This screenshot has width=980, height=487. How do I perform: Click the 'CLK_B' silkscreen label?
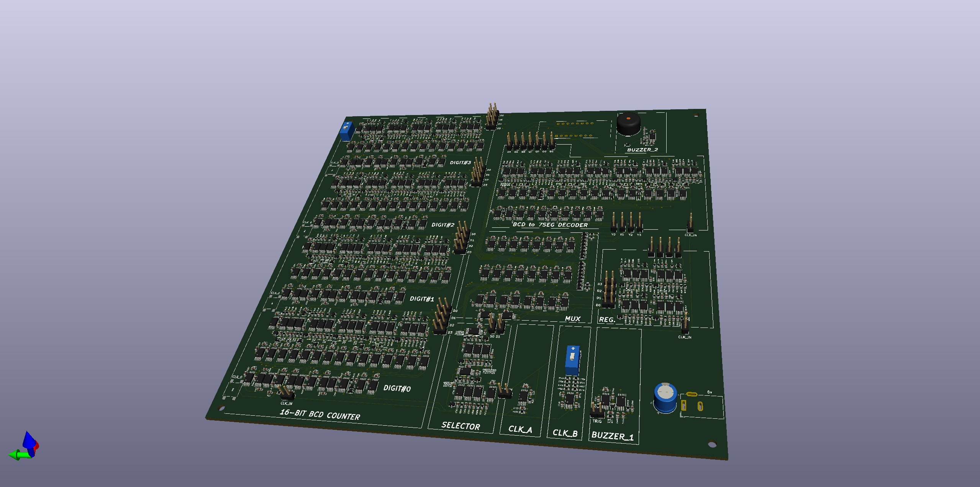[x=565, y=433]
